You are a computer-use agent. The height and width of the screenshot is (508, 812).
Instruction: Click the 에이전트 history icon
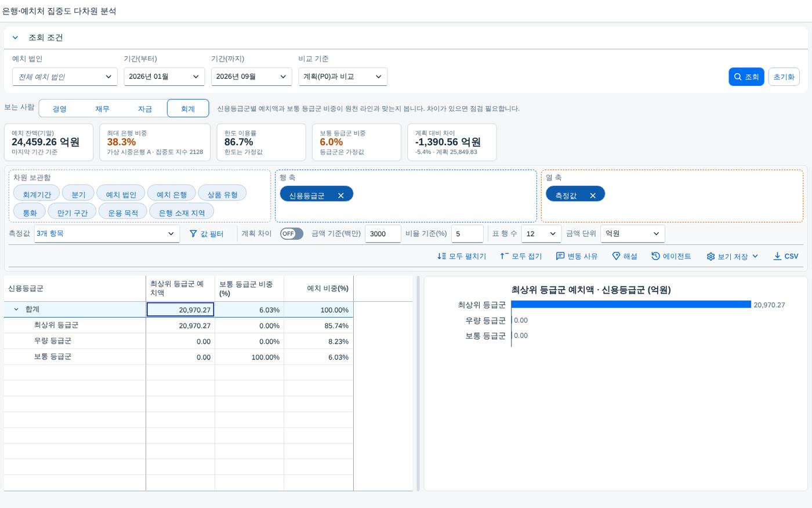(x=655, y=256)
